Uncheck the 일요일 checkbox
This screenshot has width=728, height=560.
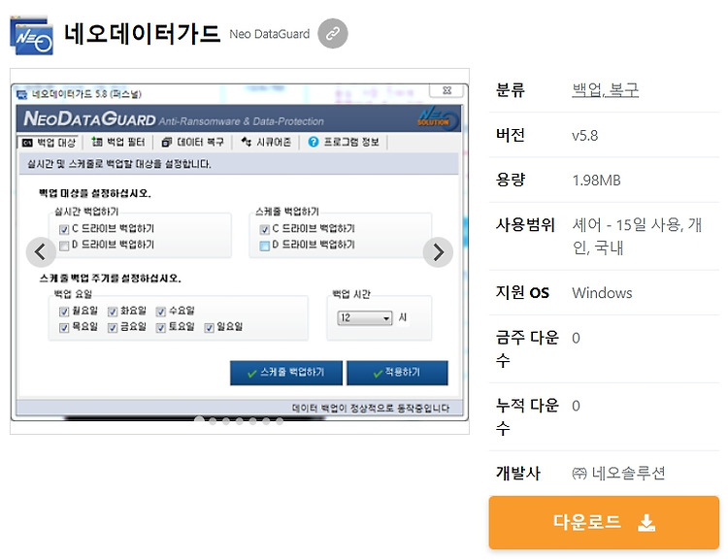(x=210, y=328)
